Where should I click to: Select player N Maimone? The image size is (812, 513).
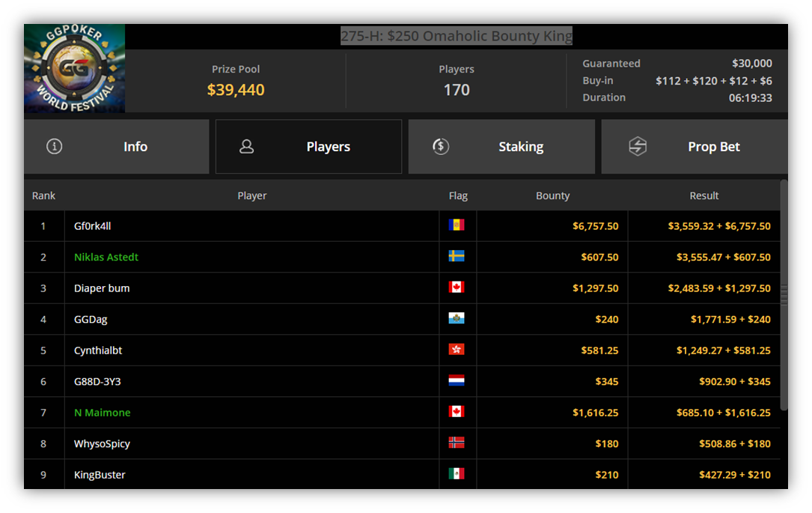102,413
